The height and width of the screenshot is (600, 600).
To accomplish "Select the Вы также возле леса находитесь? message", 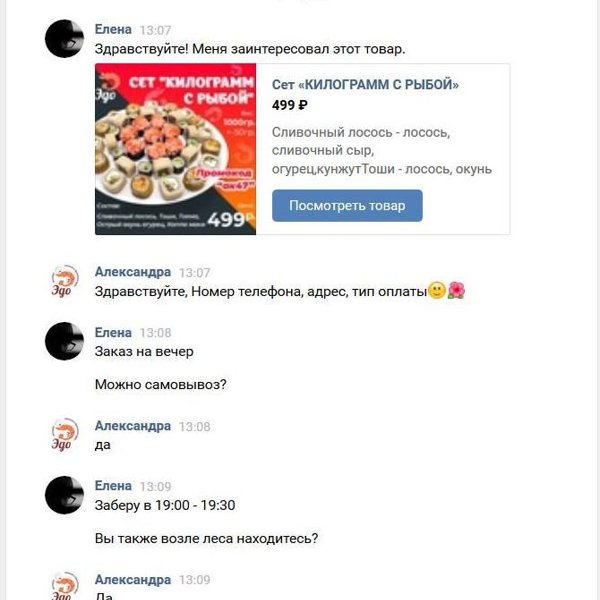I will (x=206, y=538).
